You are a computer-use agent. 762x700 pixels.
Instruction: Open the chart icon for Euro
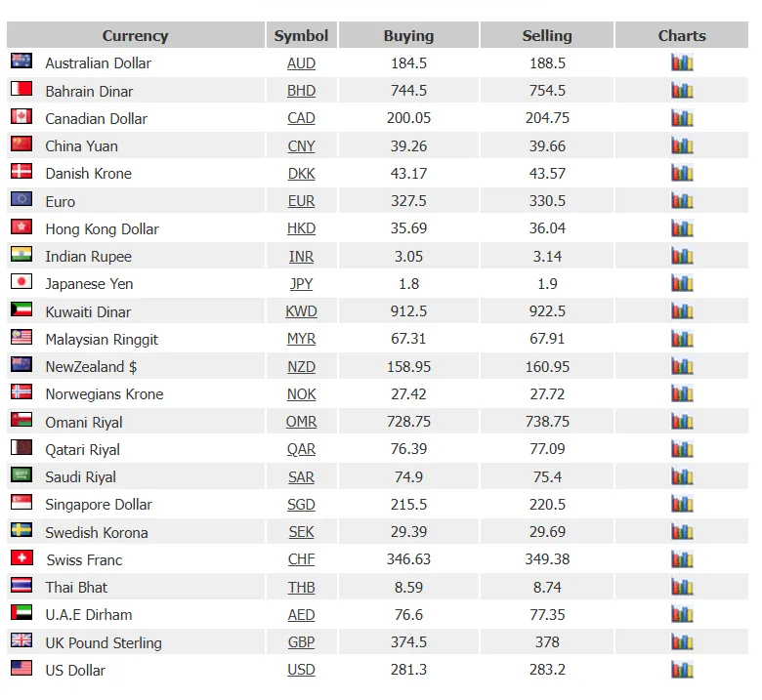click(x=682, y=200)
